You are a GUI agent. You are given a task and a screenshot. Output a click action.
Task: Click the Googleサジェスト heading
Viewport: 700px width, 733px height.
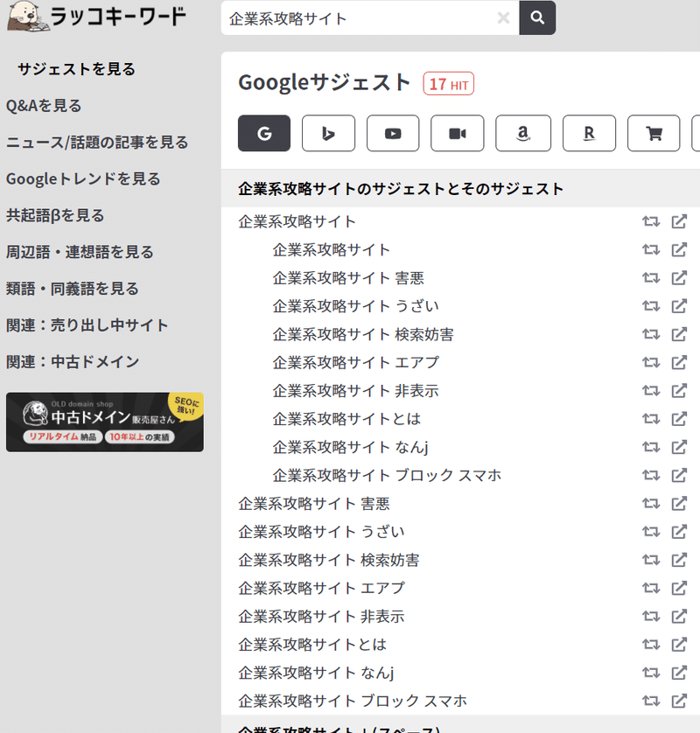pos(325,83)
